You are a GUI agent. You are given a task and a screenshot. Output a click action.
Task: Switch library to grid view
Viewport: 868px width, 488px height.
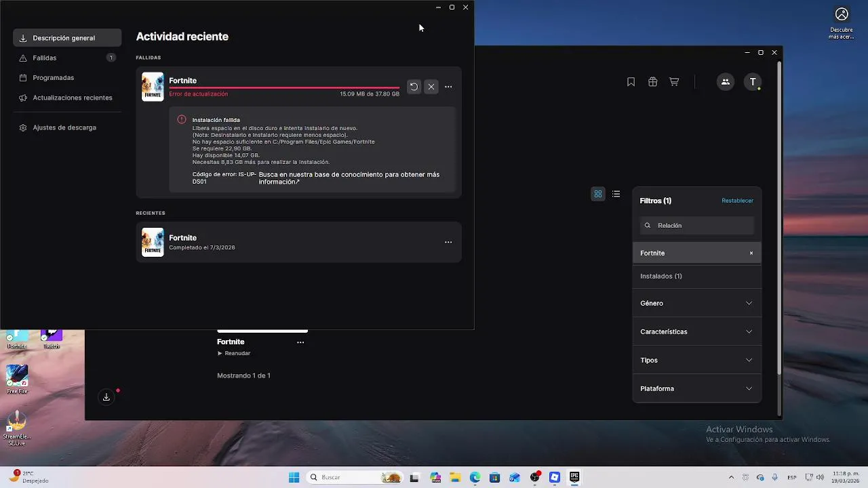point(598,194)
